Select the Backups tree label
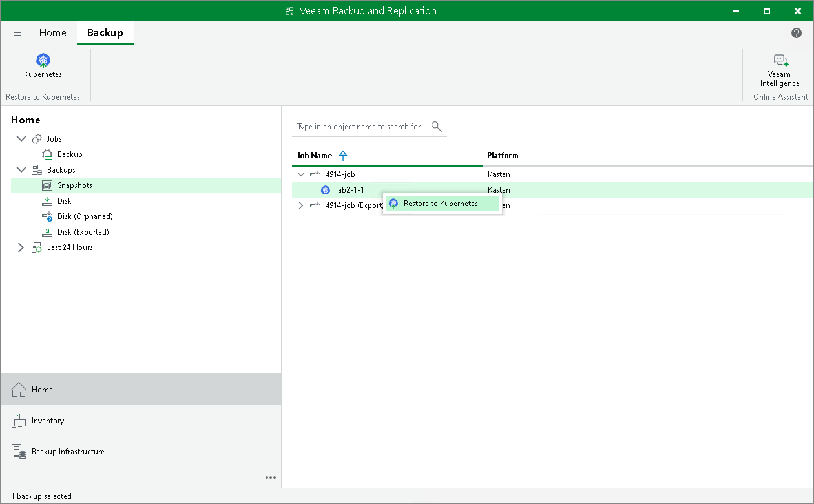The width and height of the screenshot is (814, 504). 61,170
